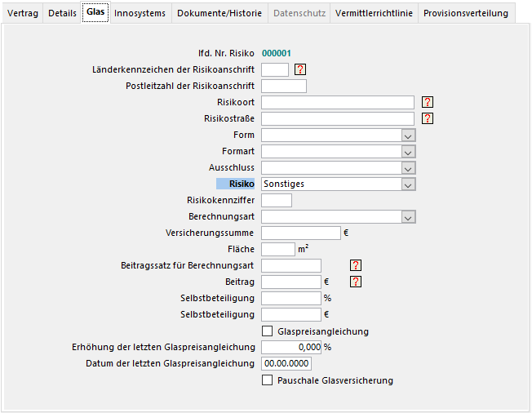This screenshot has height=413, width=532.
Task: Expand the Ausschluss dropdown
Action: tap(408, 167)
